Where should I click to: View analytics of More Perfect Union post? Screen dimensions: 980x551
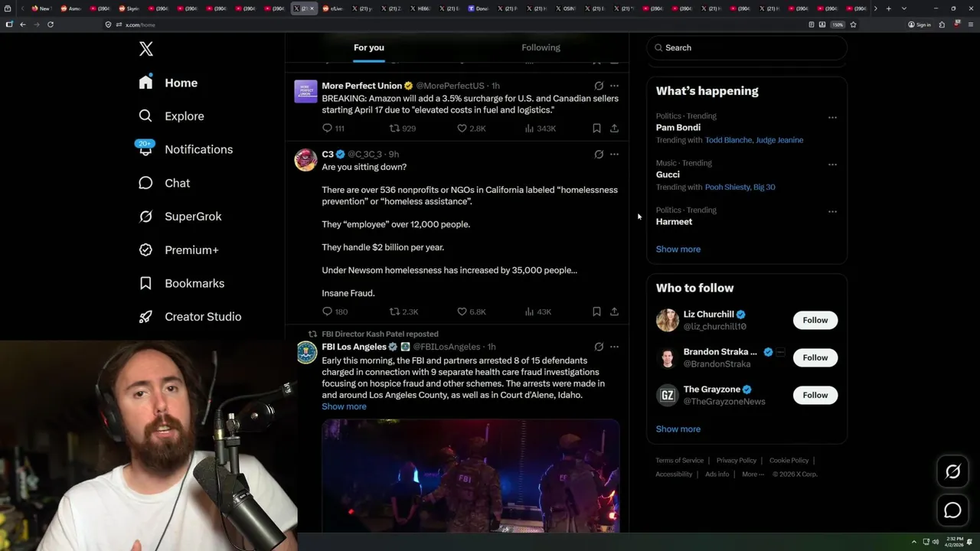tap(540, 129)
